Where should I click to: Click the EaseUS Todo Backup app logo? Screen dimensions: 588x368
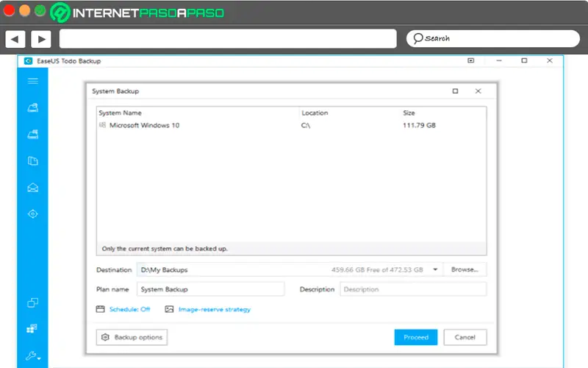tap(28, 61)
